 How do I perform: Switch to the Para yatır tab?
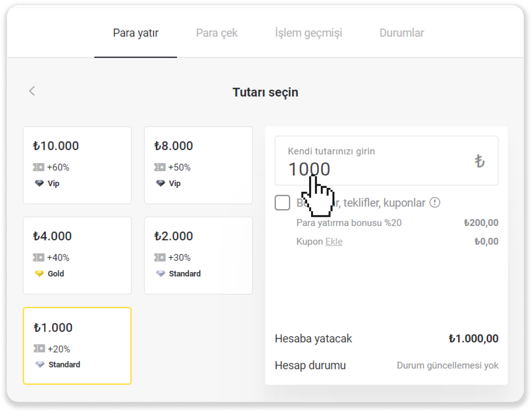click(136, 33)
